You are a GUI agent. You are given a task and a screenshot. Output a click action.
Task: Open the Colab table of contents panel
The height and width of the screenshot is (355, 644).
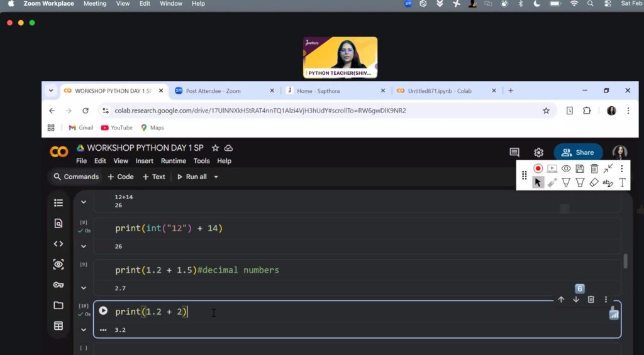[58, 203]
